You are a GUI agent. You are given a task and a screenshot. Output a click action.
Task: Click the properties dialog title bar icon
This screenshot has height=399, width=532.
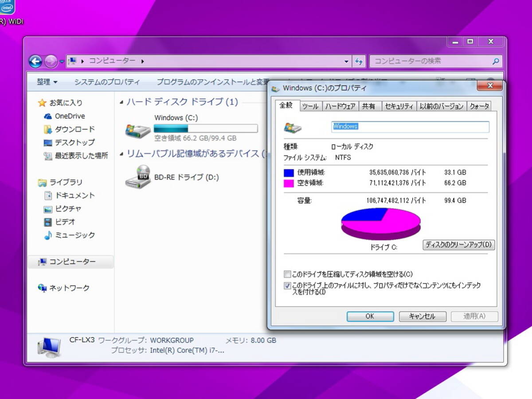pos(275,88)
